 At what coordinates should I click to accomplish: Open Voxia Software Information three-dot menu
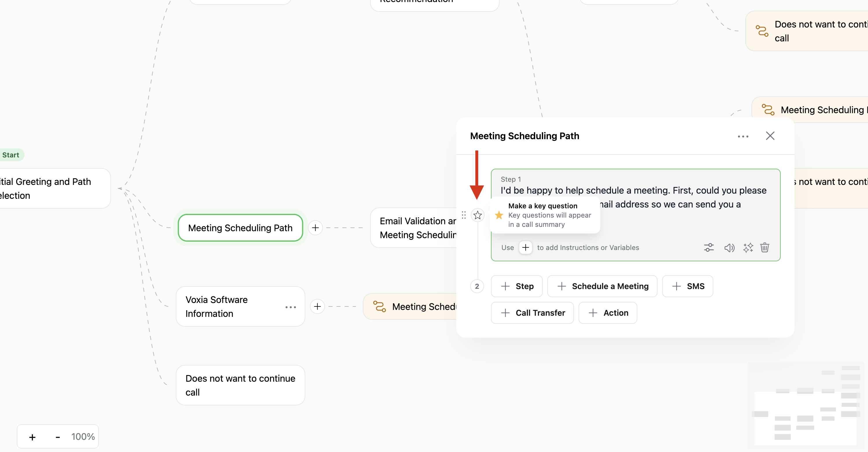pos(291,307)
